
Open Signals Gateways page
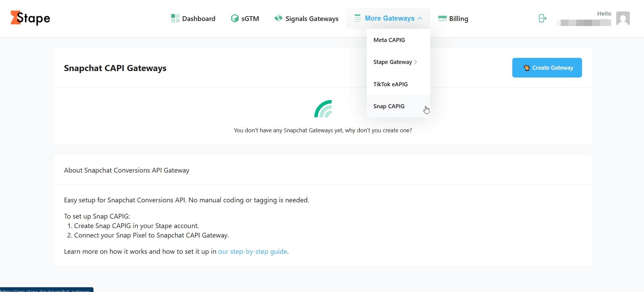click(x=306, y=18)
